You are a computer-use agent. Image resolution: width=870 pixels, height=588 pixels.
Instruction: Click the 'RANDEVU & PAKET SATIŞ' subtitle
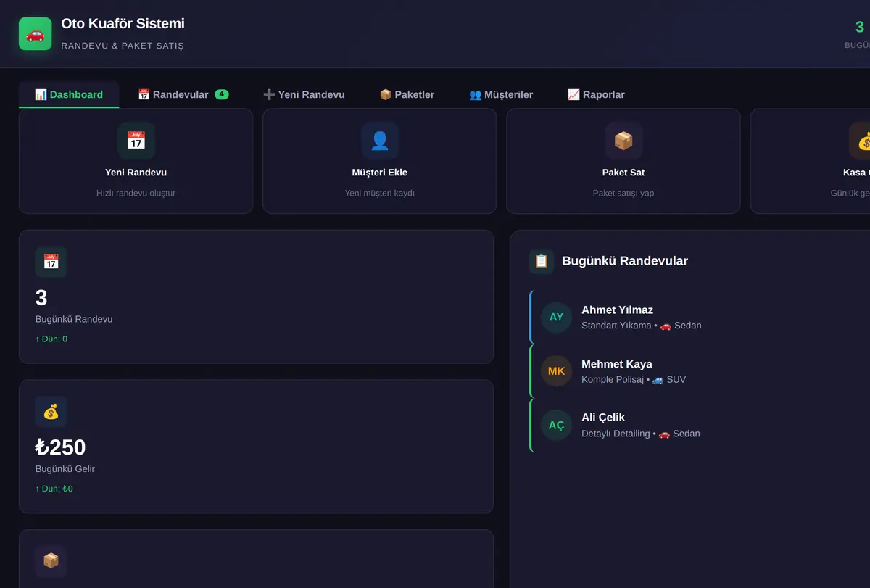tap(123, 46)
